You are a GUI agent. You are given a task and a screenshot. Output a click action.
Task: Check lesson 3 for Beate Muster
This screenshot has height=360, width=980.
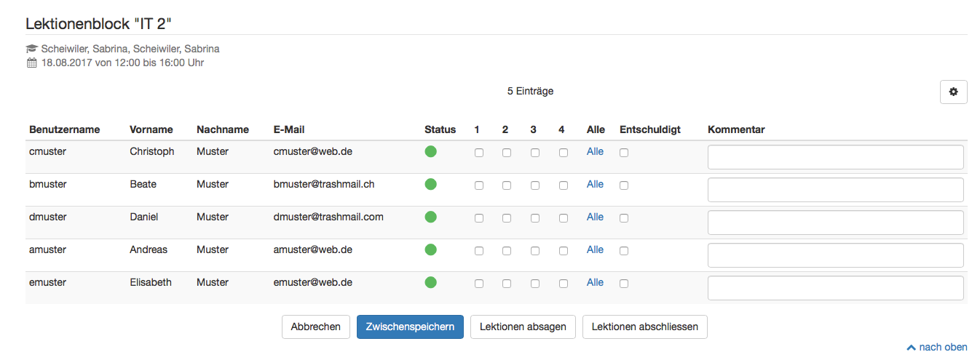tap(535, 185)
